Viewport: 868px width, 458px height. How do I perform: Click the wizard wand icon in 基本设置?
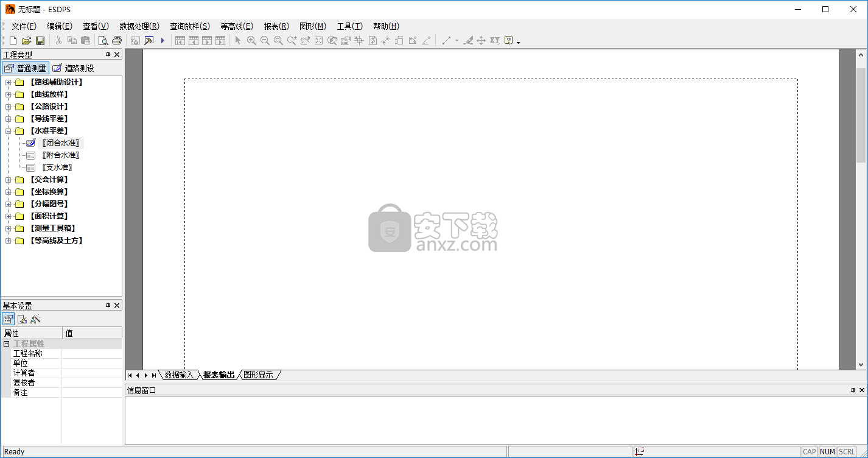(x=35, y=319)
